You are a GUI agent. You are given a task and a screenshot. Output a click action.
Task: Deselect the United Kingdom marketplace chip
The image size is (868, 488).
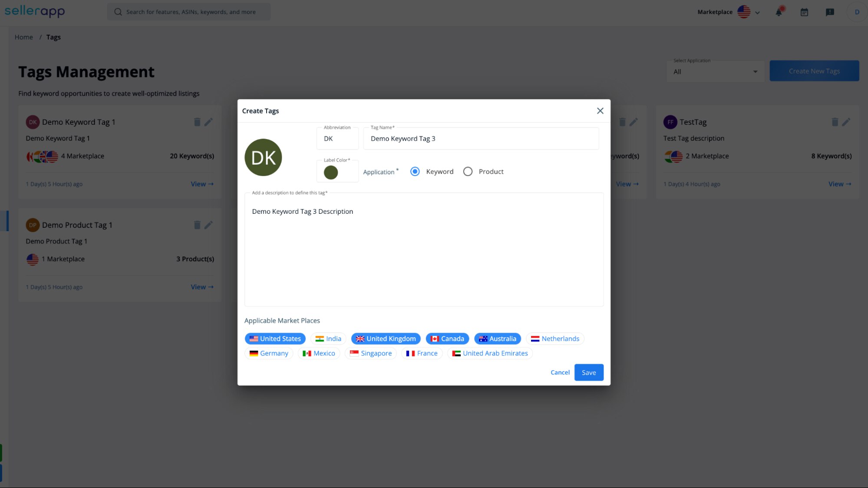pos(386,339)
